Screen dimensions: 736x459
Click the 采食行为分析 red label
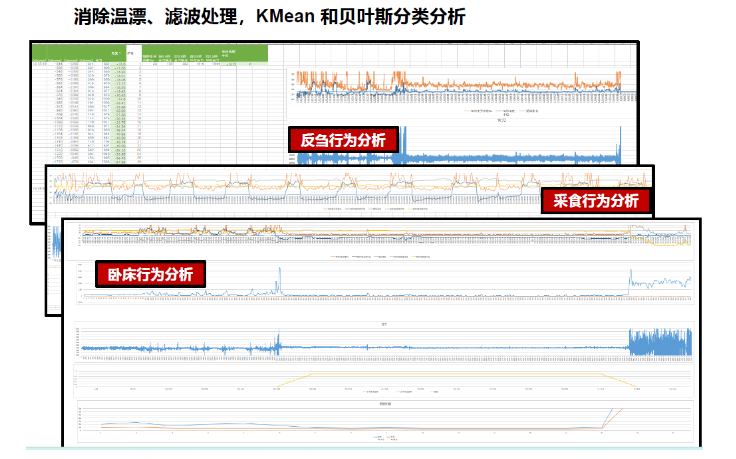pyautogui.click(x=595, y=200)
